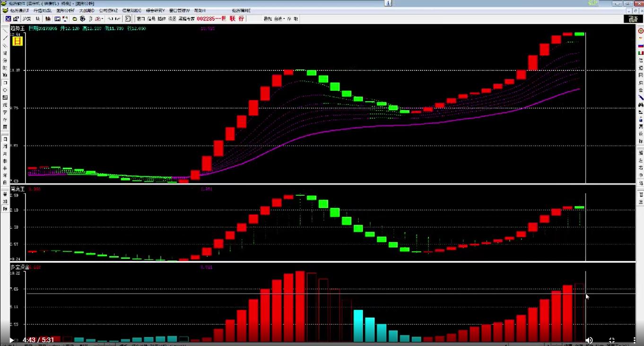This screenshot has width=644, height=346.
Task: Switch chart to weekly (周) period
Action: pos(5,147)
